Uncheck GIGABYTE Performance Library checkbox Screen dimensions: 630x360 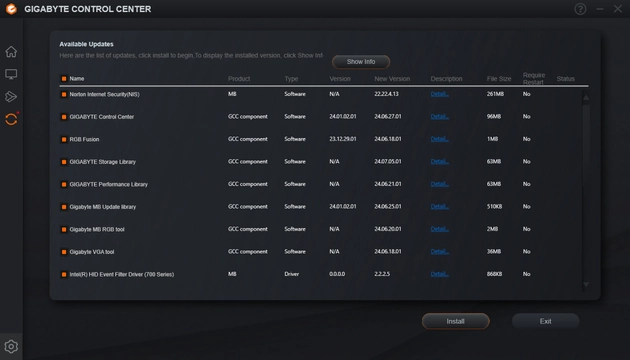click(63, 184)
